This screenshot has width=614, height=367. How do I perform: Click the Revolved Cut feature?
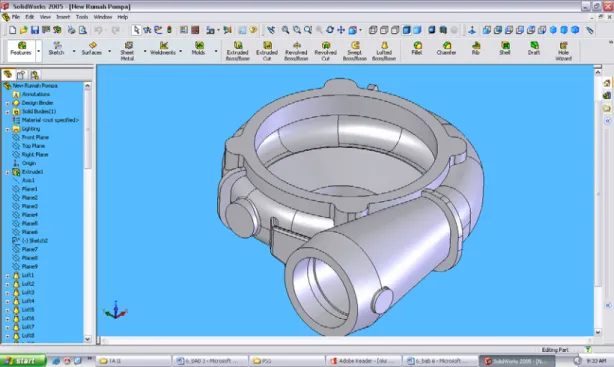click(x=325, y=51)
